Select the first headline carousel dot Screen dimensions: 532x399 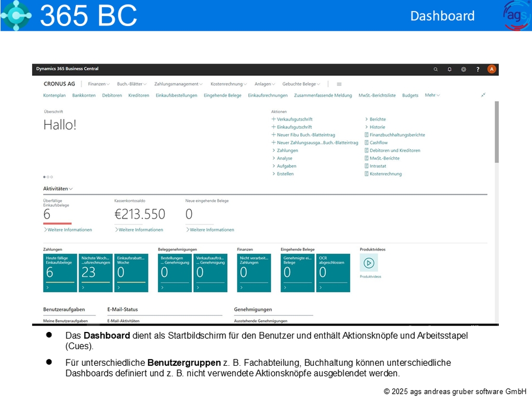[x=44, y=177]
